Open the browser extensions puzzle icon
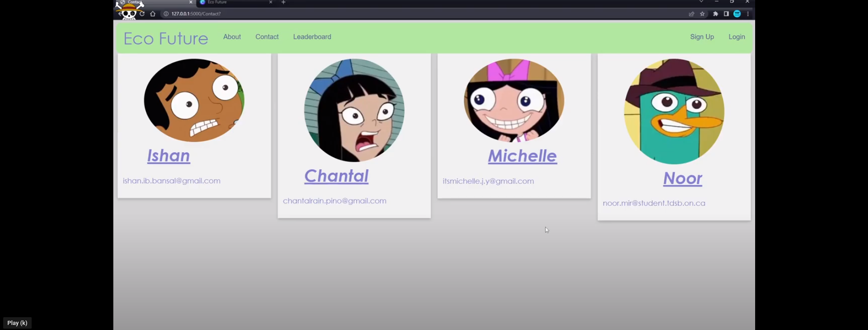 [x=715, y=14]
